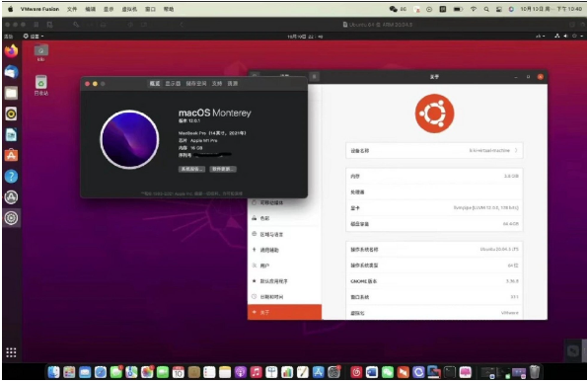
Task: Click the GNOME 版本 row
Action: 434,281
